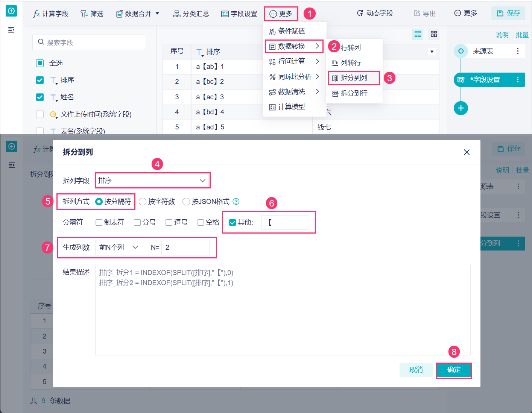The image size is (532, 413).
Task: Expand the 行间计算 submenu
Action: point(317,61)
